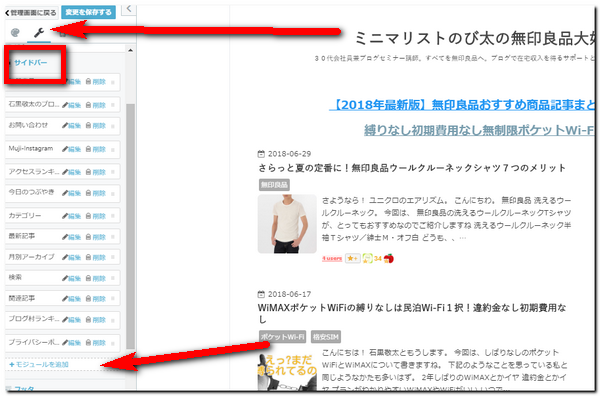Edit the お問い合わせ module

72,126
